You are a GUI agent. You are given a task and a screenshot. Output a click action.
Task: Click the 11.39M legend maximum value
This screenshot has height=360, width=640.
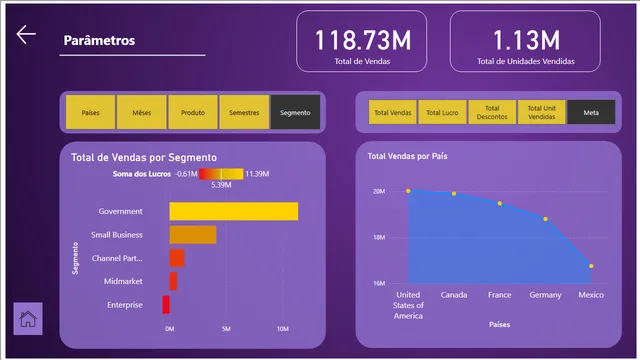(x=257, y=174)
